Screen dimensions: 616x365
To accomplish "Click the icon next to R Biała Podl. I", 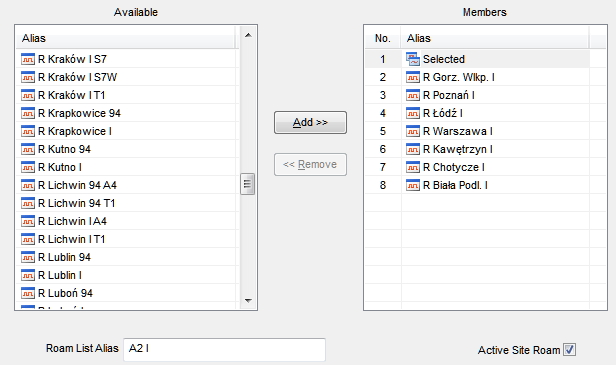I will coord(412,185).
